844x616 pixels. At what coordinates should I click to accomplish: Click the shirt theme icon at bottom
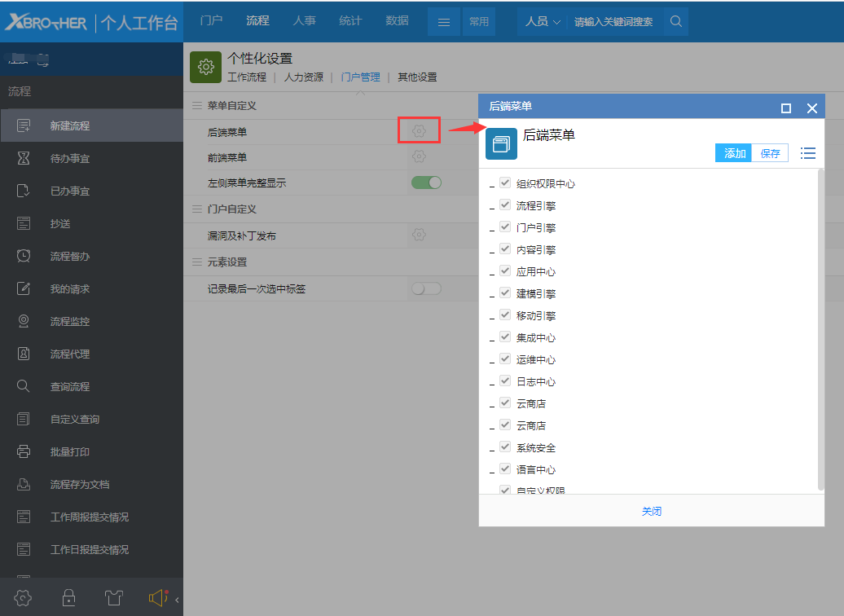point(114,598)
